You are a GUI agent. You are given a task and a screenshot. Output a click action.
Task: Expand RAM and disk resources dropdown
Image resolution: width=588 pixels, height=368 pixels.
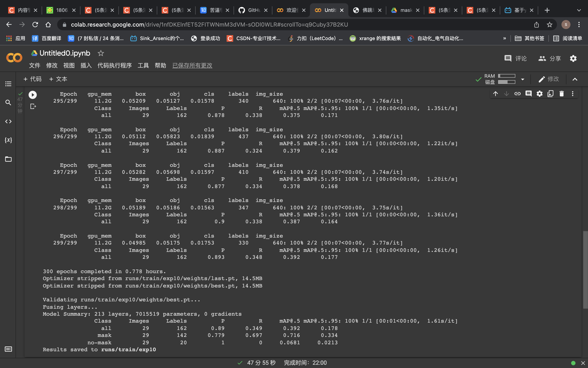click(x=523, y=79)
